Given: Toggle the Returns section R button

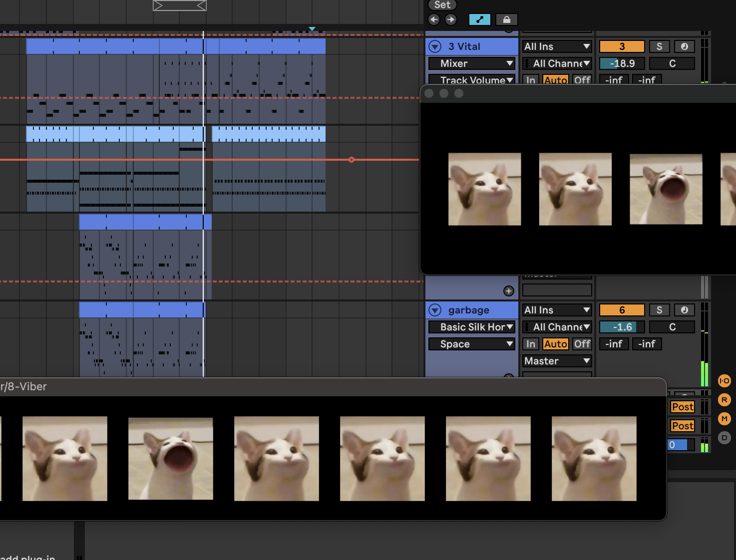Looking at the screenshot, I should [x=724, y=400].
